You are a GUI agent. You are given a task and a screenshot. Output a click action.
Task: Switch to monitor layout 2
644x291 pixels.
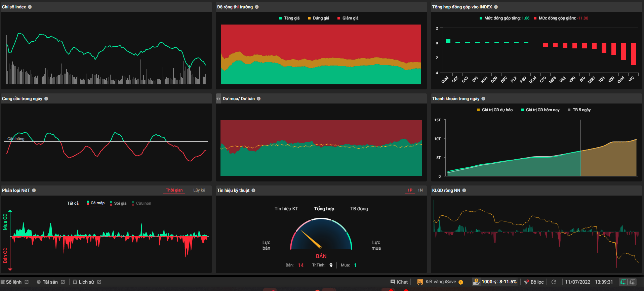632,282
